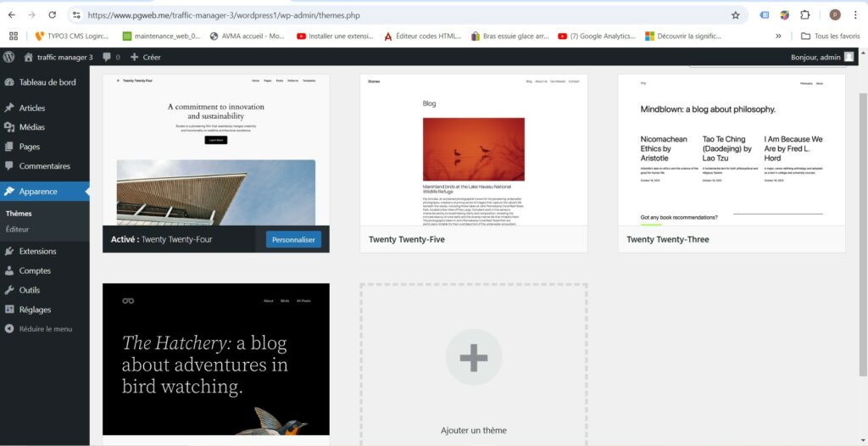Open Bras essuie glace bookmark
Screen dimensions: 868x446
coord(509,36)
